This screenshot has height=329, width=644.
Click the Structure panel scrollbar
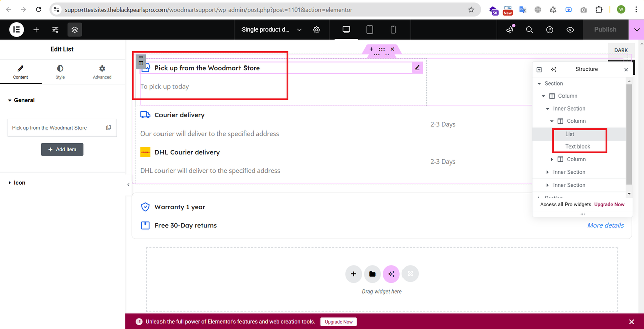[629, 134]
